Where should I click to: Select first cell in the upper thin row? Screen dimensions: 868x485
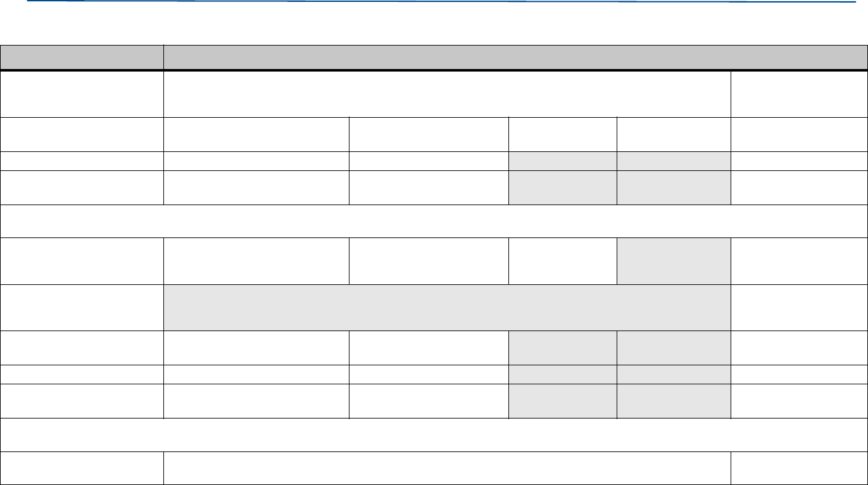[x=82, y=161]
